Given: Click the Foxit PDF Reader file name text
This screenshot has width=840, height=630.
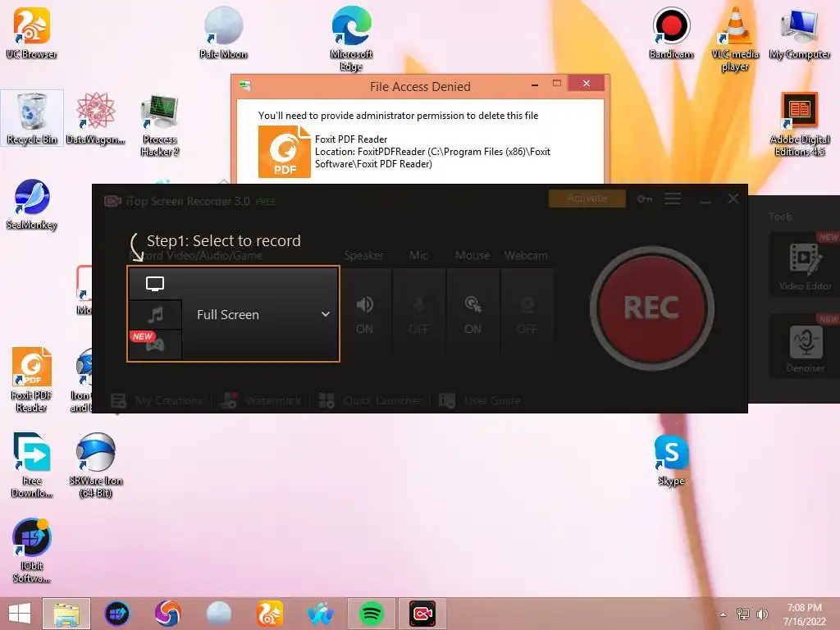Looking at the screenshot, I should click(x=351, y=139).
